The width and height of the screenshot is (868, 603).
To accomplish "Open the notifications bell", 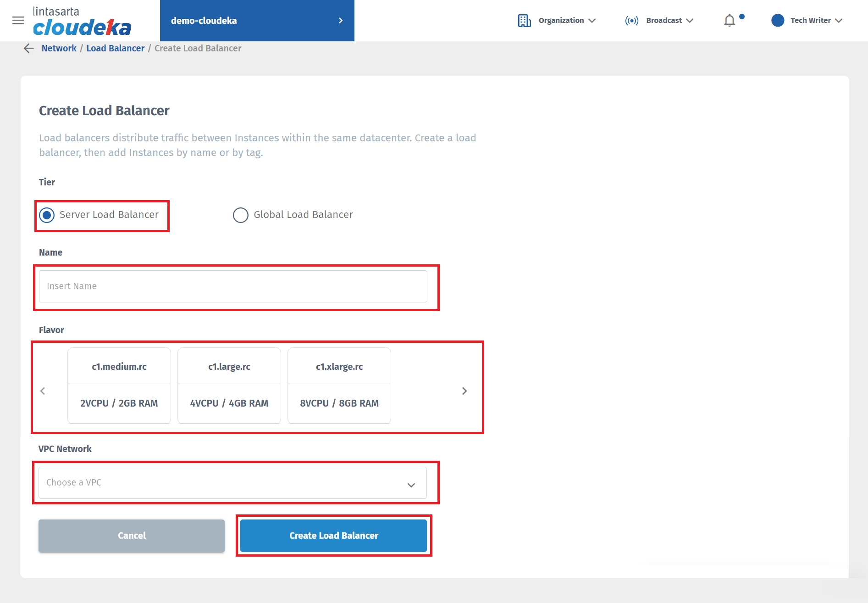I will click(x=729, y=21).
